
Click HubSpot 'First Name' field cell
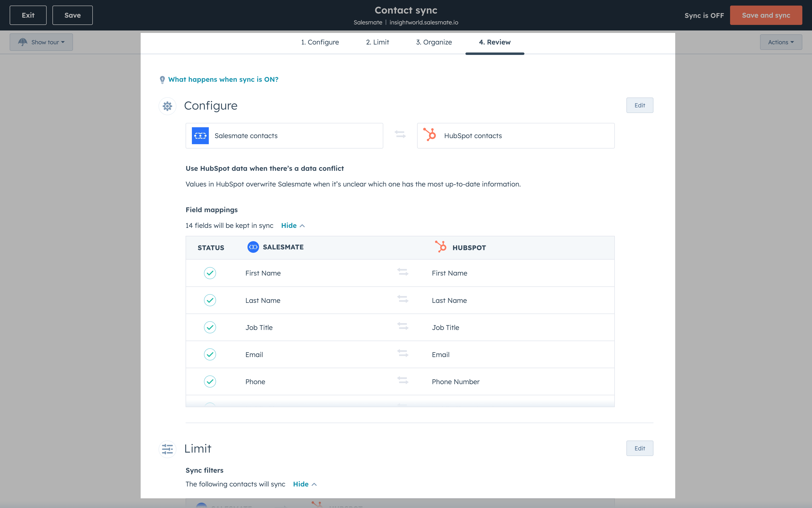(x=449, y=273)
